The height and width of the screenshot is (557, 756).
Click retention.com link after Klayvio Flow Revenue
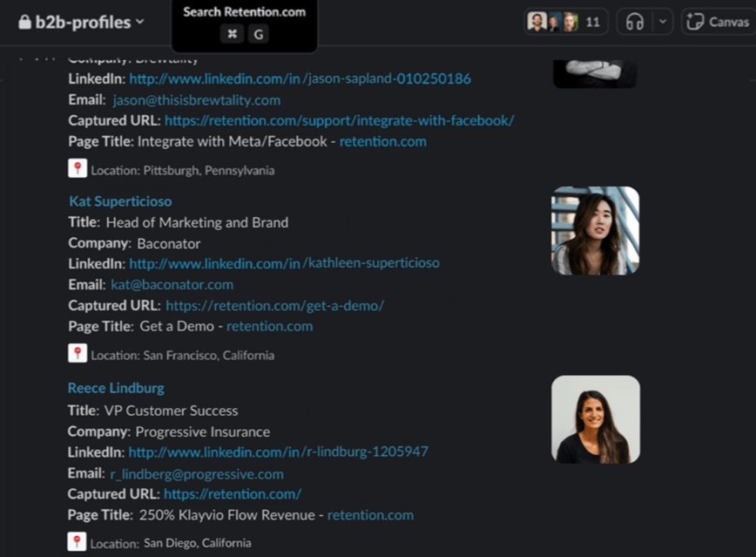point(370,515)
